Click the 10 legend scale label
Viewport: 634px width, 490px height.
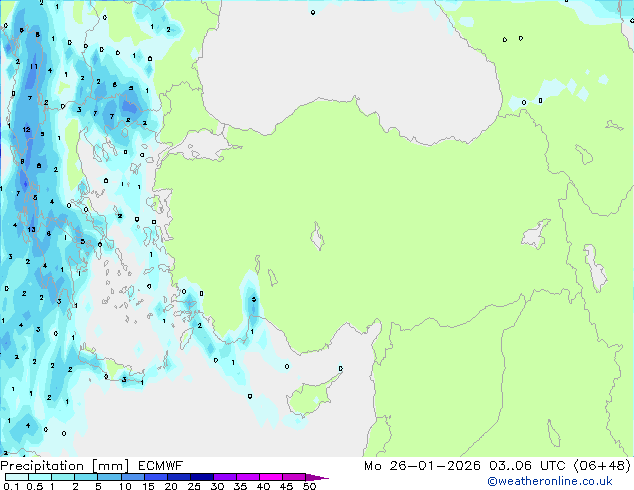coord(125,486)
